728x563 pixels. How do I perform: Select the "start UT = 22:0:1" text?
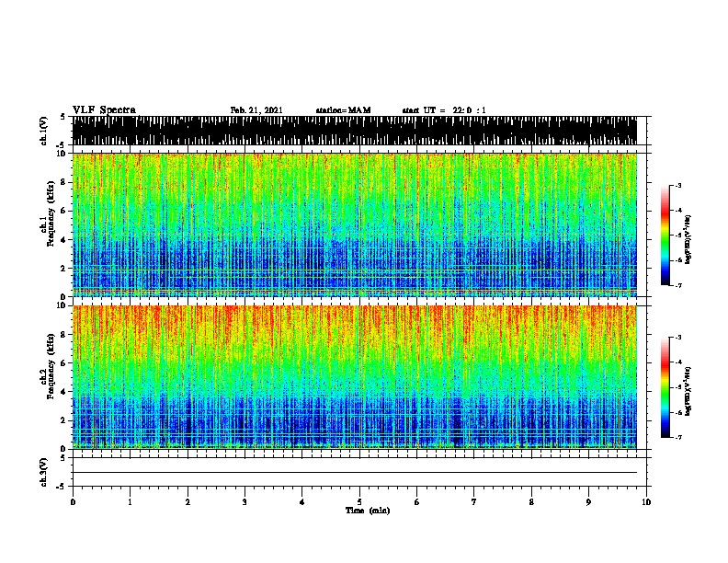coord(444,110)
